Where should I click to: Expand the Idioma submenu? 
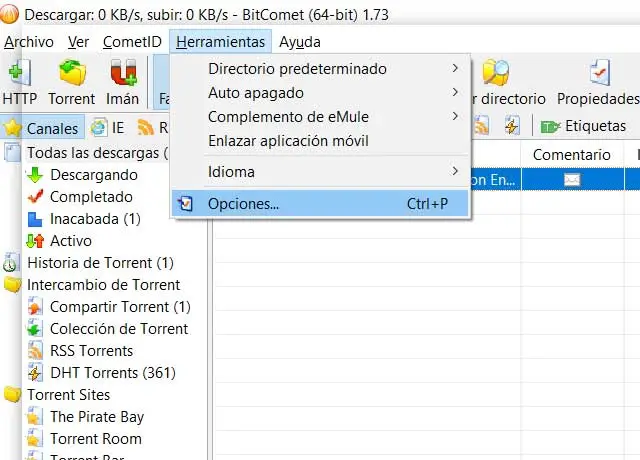point(321,172)
